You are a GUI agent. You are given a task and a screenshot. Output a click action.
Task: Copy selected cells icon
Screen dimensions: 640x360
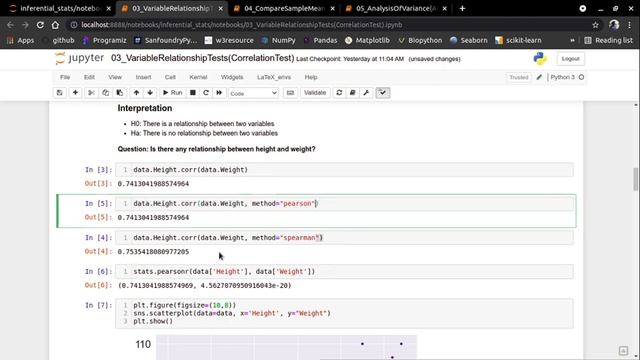point(105,93)
